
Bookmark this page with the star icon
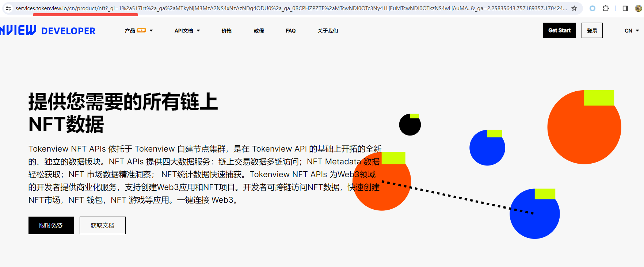coord(574,8)
